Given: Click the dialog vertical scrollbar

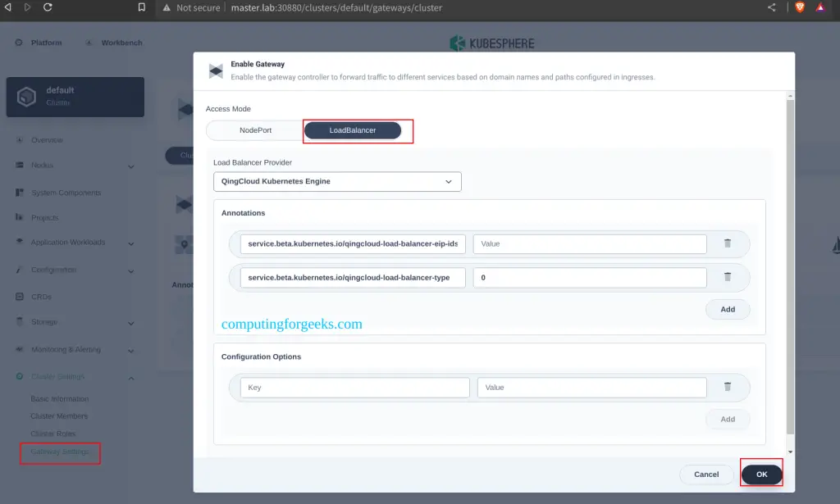Looking at the screenshot, I should (790, 267).
